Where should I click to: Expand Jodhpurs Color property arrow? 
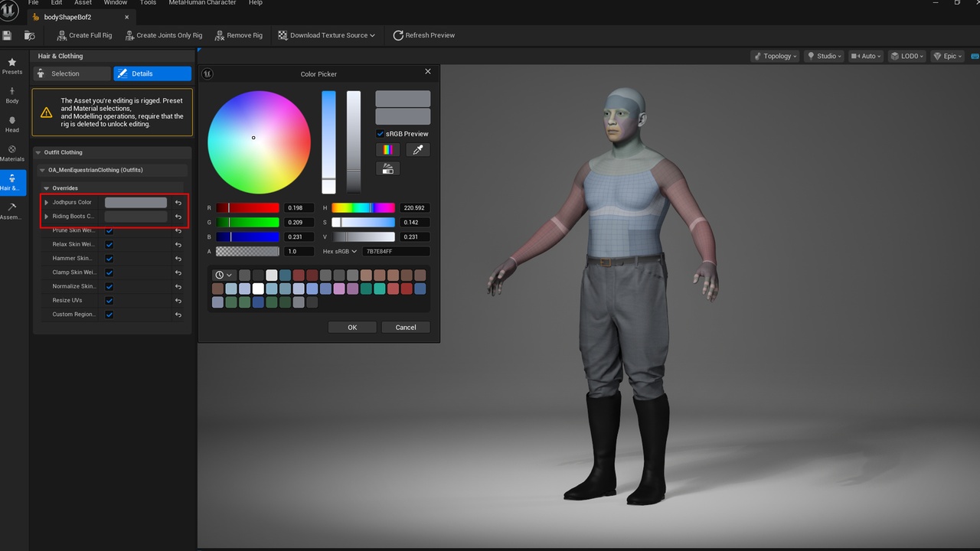tap(47, 203)
